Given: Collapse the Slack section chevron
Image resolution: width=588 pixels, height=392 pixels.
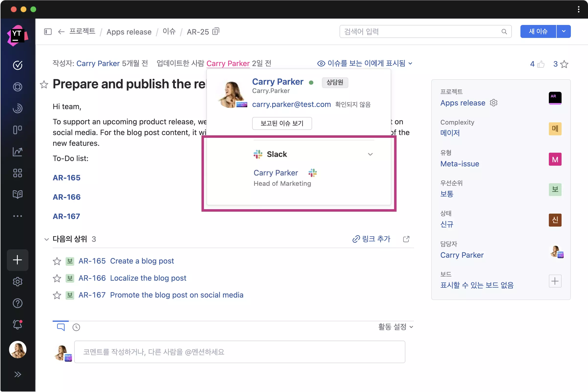Looking at the screenshot, I should 370,154.
